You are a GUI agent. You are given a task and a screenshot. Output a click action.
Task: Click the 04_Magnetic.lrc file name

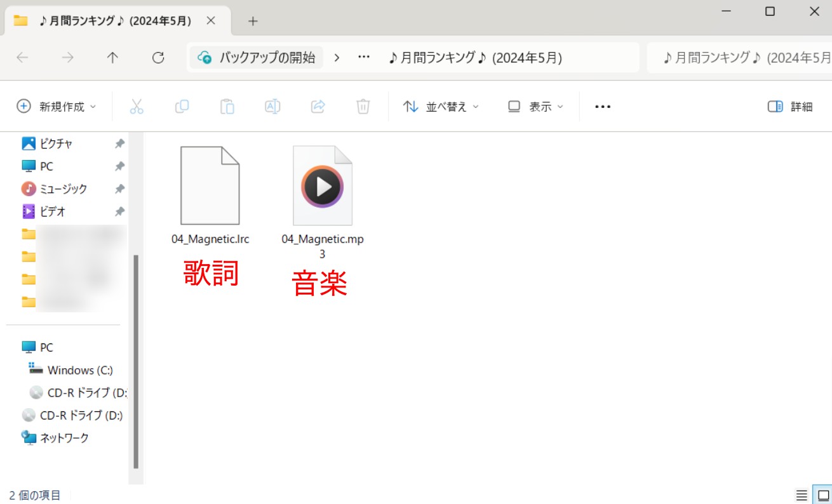pos(210,239)
